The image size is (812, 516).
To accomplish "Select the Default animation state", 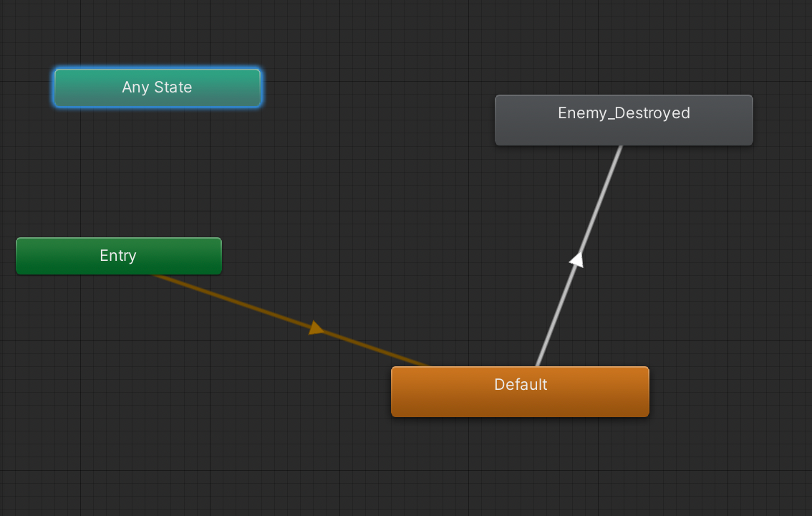I will (520, 391).
